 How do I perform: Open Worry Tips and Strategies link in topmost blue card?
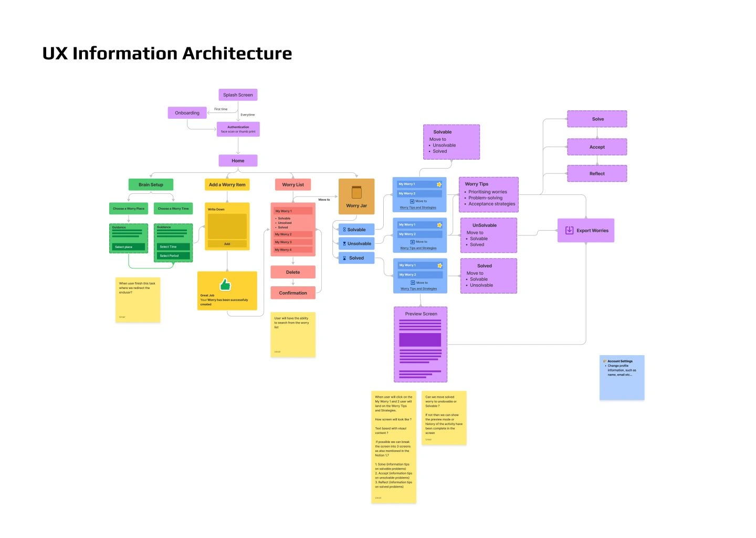[x=418, y=208]
